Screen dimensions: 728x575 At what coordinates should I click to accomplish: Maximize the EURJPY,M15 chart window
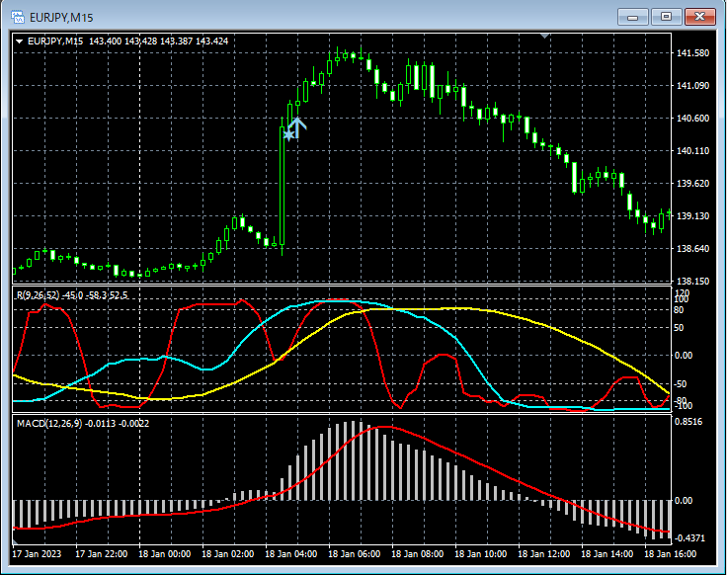point(666,16)
